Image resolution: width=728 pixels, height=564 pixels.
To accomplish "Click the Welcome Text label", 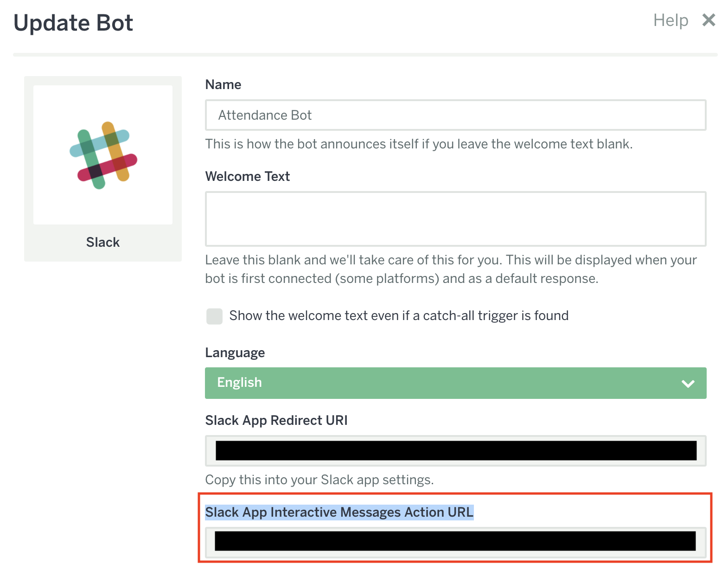I will click(247, 176).
